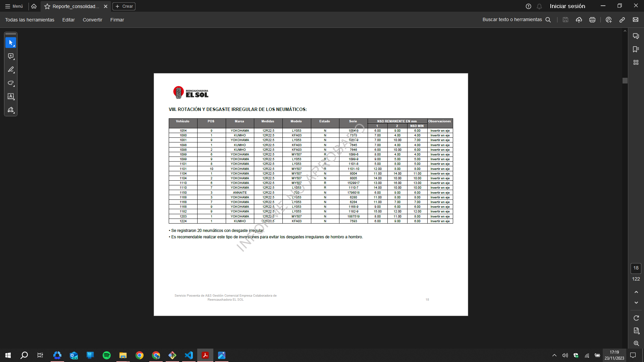Go to previous page with up chevron
The width and height of the screenshot is (644, 362).
point(636,292)
